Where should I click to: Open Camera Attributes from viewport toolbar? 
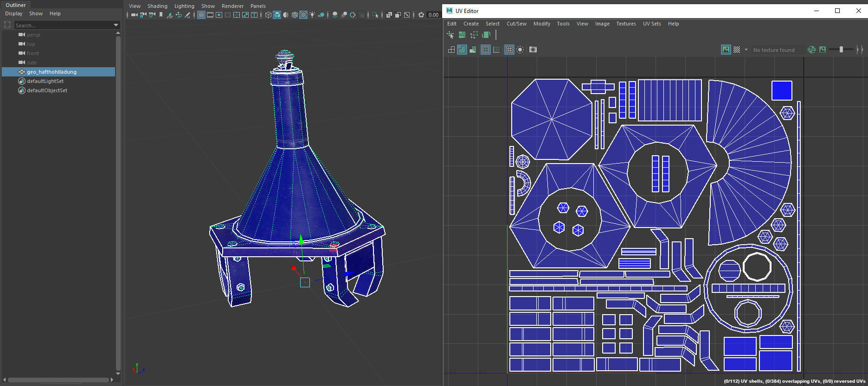pyautogui.click(x=152, y=15)
